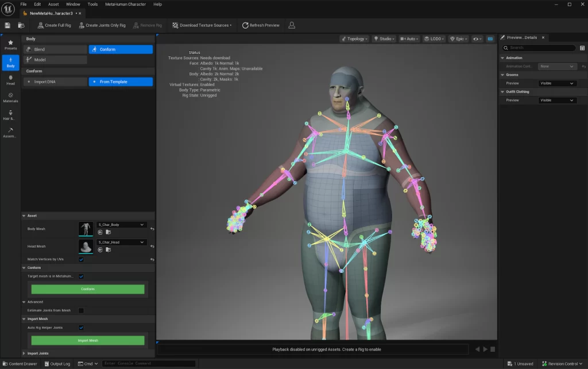Click the Browse to asset icon in toolbar

(21, 25)
